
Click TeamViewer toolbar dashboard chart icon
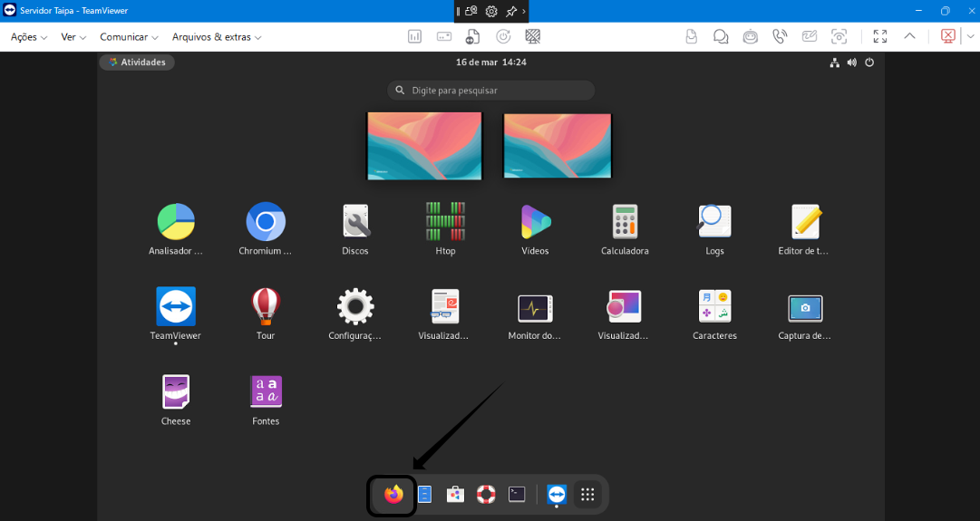pyautogui.click(x=414, y=37)
